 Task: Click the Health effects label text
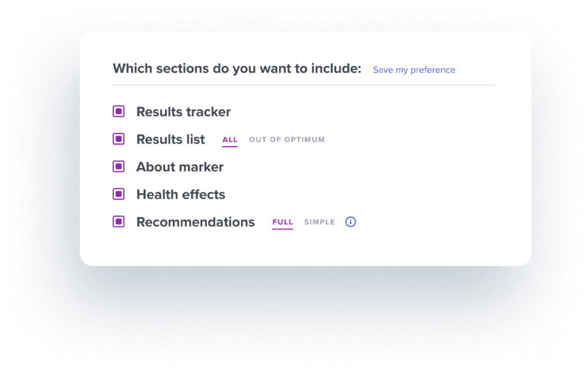(x=181, y=194)
